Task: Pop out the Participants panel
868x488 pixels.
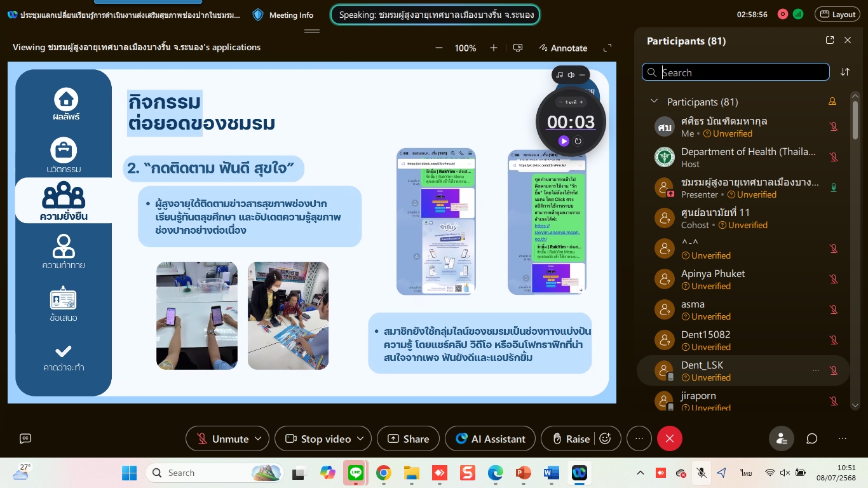Action: (829, 40)
